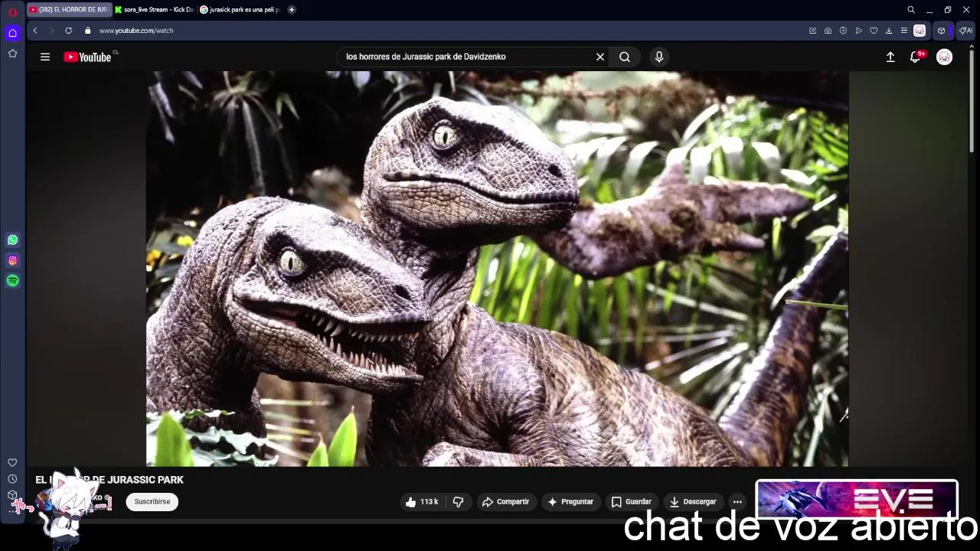Focus the address bar URL
This screenshot has height=551, width=980.
pyautogui.click(x=136, y=31)
